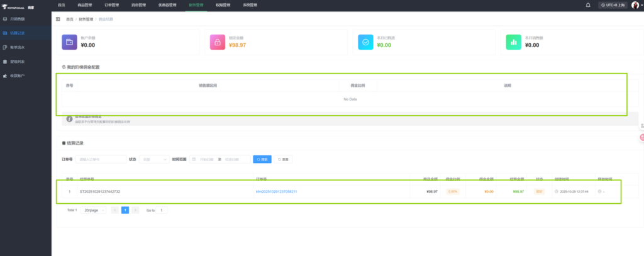Open the 20/page page size dropdown

click(93, 210)
